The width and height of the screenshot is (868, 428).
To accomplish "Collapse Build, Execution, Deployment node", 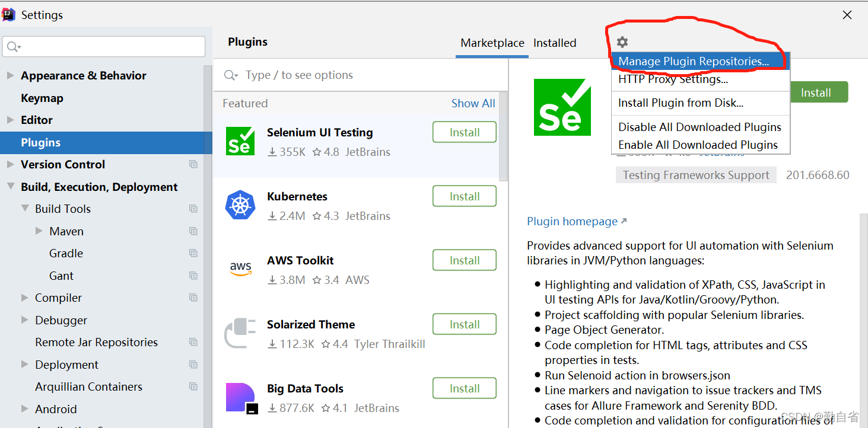I will click(x=10, y=187).
